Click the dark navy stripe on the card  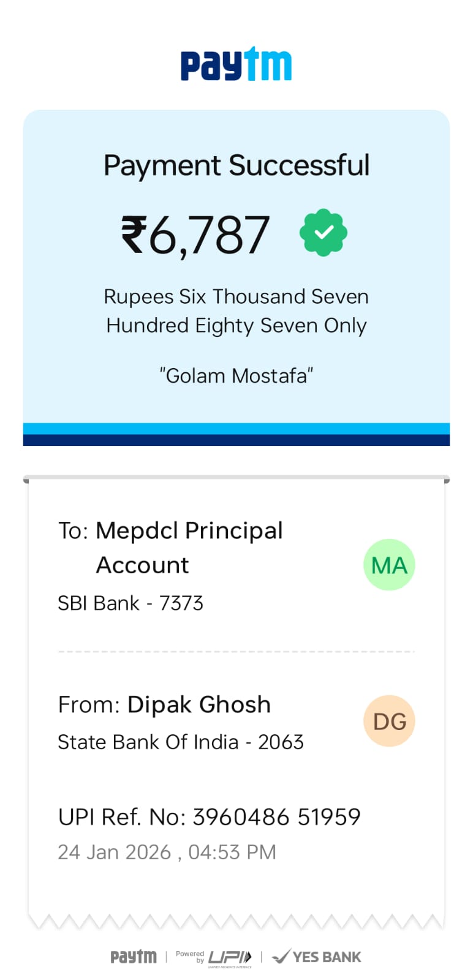click(x=236, y=440)
